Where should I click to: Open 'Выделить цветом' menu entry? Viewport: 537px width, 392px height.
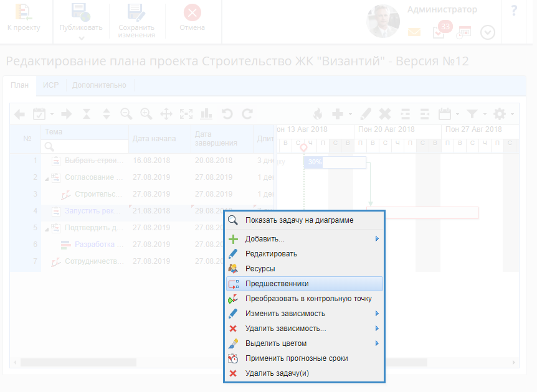(304, 343)
